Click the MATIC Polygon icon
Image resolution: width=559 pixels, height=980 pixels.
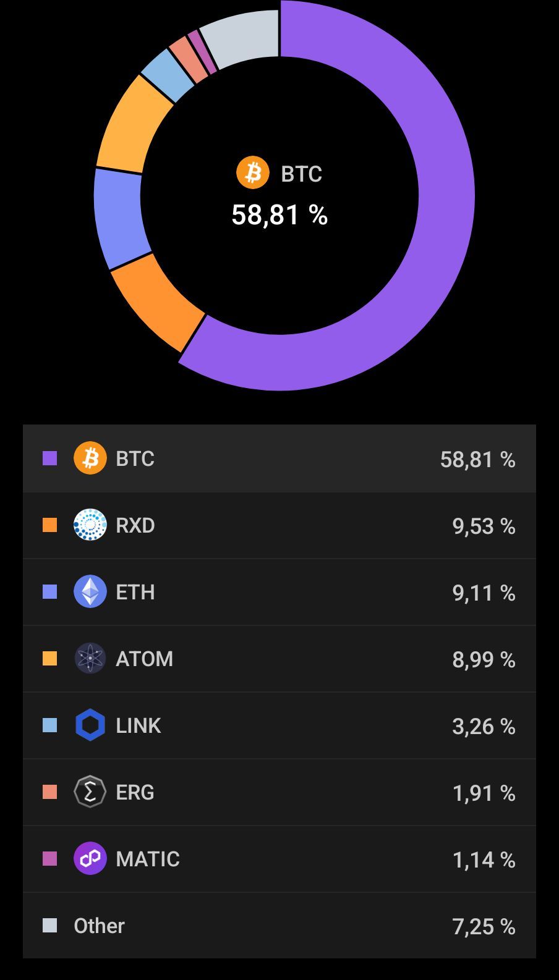[90, 859]
